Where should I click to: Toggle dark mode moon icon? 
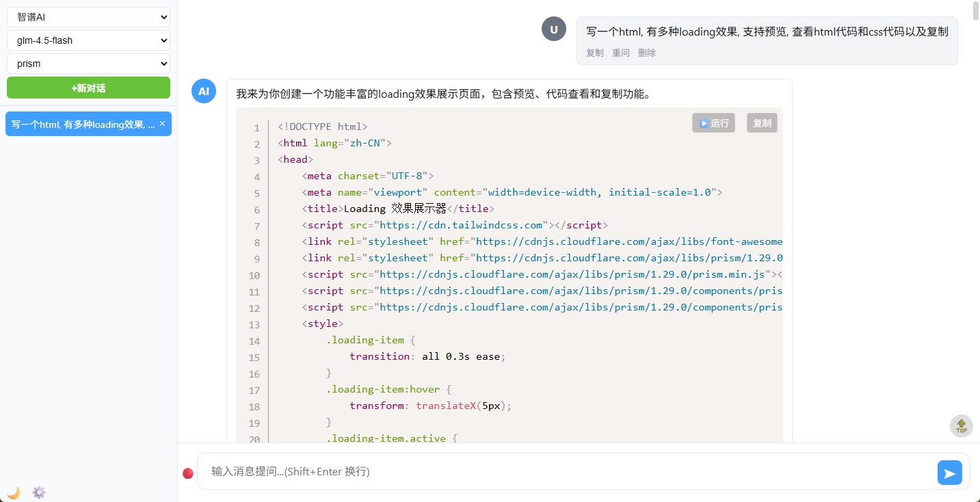pyautogui.click(x=14, y=492)
